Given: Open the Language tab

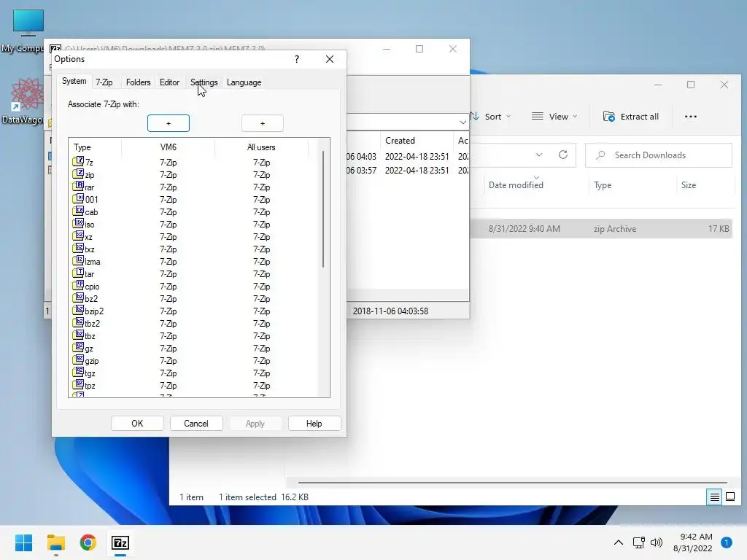Looking at the screenshot, I should [244, 82].
